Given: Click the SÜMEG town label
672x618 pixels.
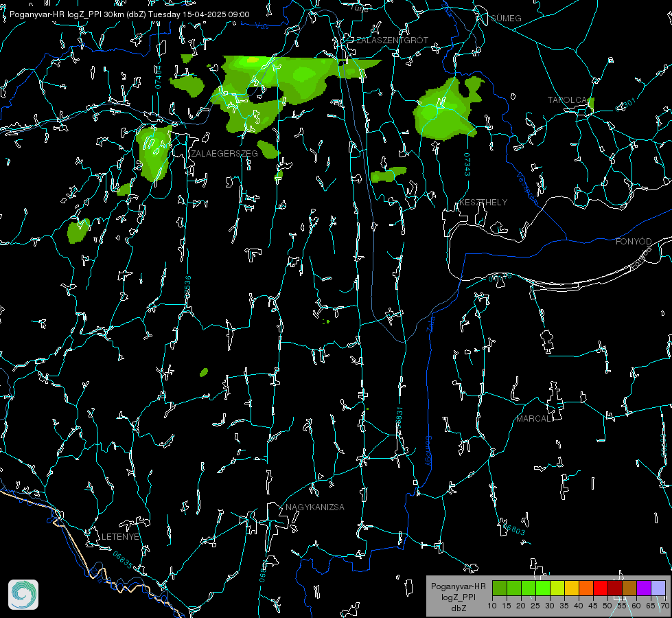Looking at the screenshot, I should click(x=506, y=19).
